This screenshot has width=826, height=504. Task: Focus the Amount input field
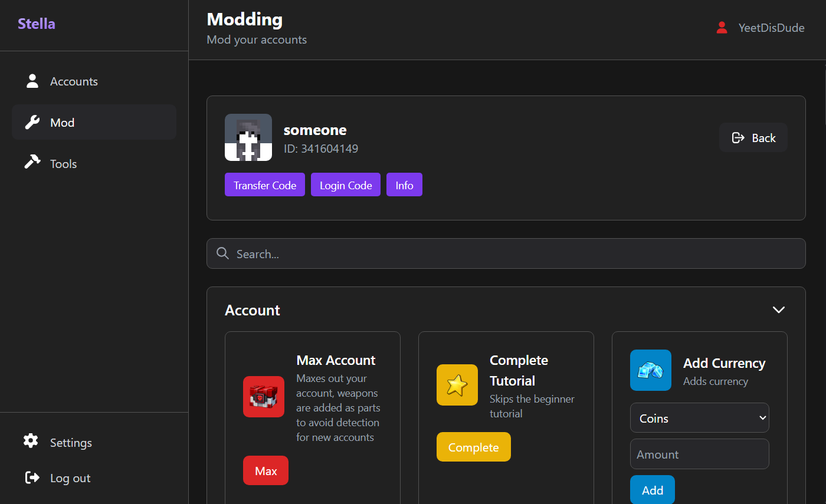[x=699, y=454]
